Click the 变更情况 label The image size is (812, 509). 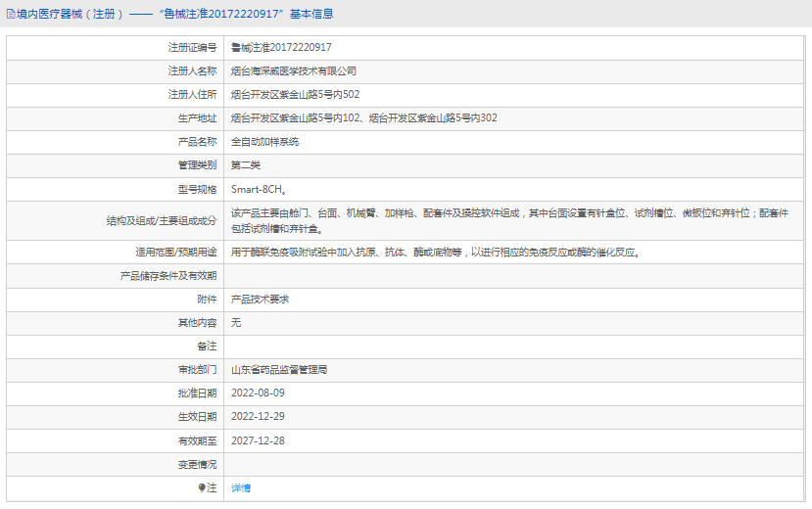(x=197, y=465)
